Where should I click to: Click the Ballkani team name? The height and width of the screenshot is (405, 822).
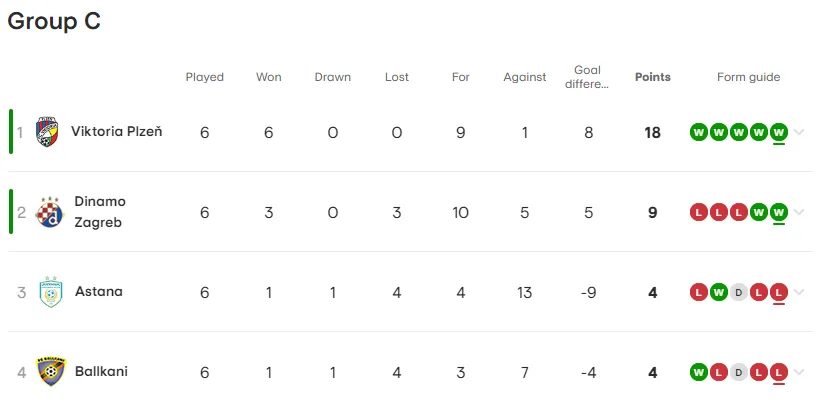tap(101, 371)
